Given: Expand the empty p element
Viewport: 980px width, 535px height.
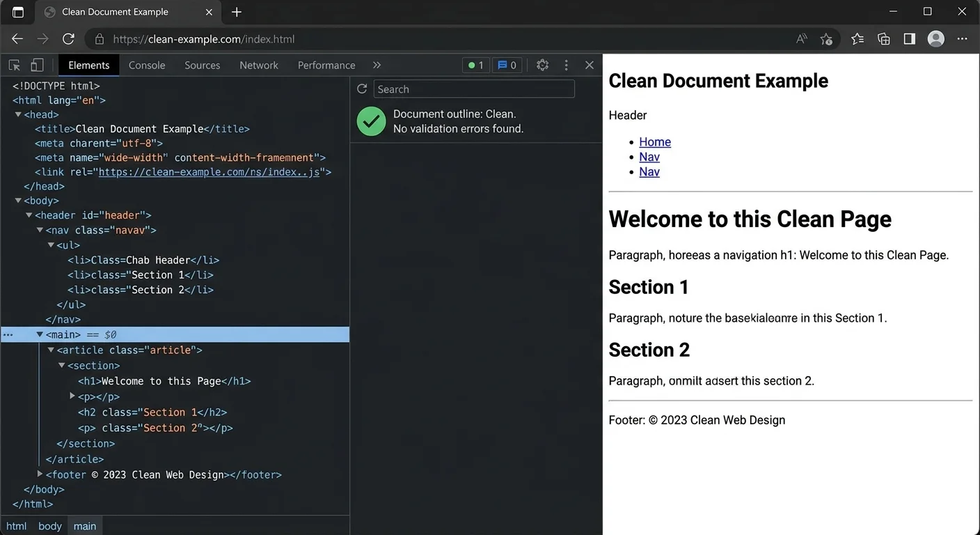Looking at the screenshot, I should [x=72, y=396].
